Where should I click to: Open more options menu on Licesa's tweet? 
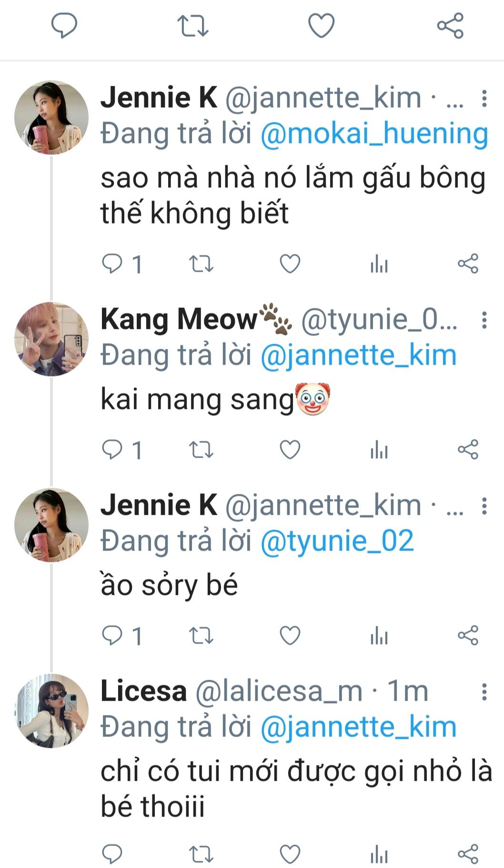point(484,691)
